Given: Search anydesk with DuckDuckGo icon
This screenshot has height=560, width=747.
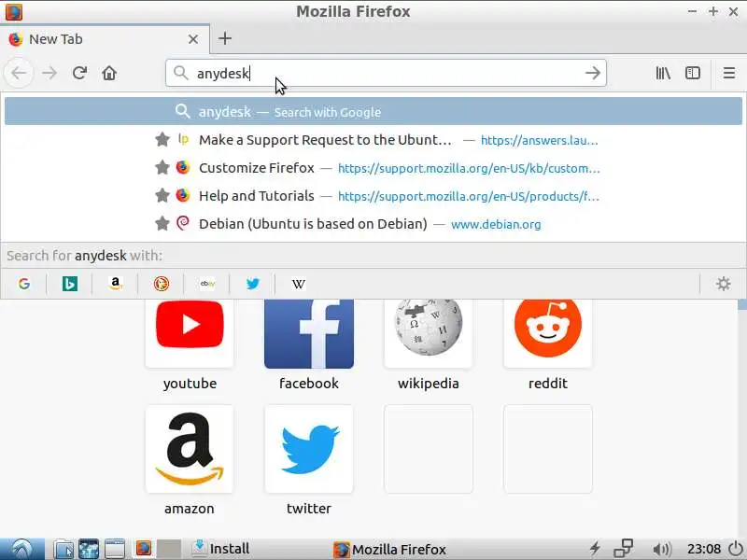Looking at the screenshot, I should point(161,284).
